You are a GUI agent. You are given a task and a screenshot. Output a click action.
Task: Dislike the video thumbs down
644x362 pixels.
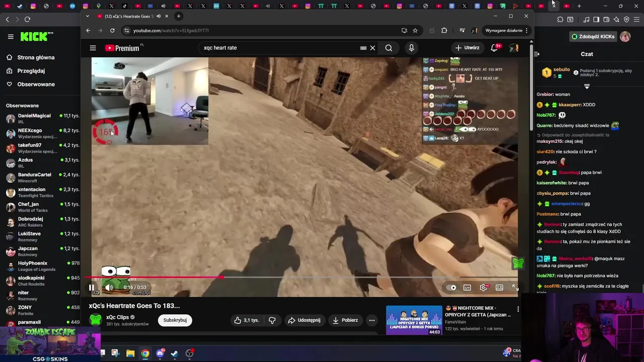click(272, 320)
